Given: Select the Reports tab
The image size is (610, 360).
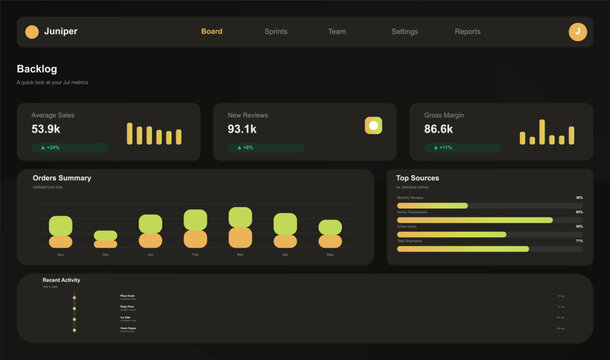Looking at the screenshot, I should 468,32.
